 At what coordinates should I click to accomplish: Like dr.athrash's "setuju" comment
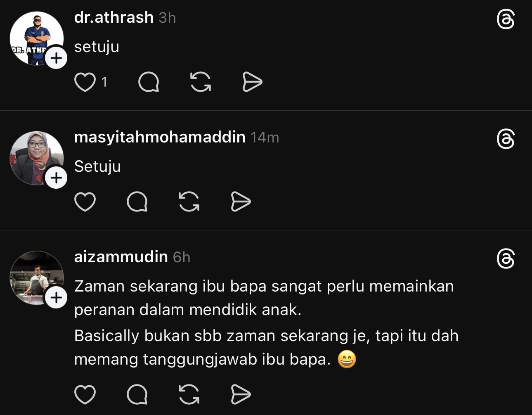point(85,82)
